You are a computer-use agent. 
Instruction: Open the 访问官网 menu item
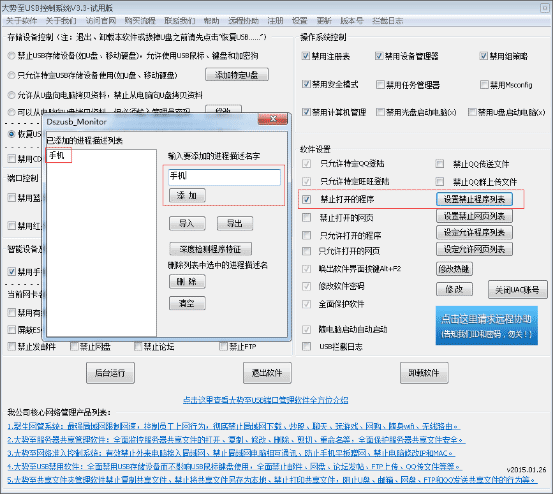click(101, 21)
